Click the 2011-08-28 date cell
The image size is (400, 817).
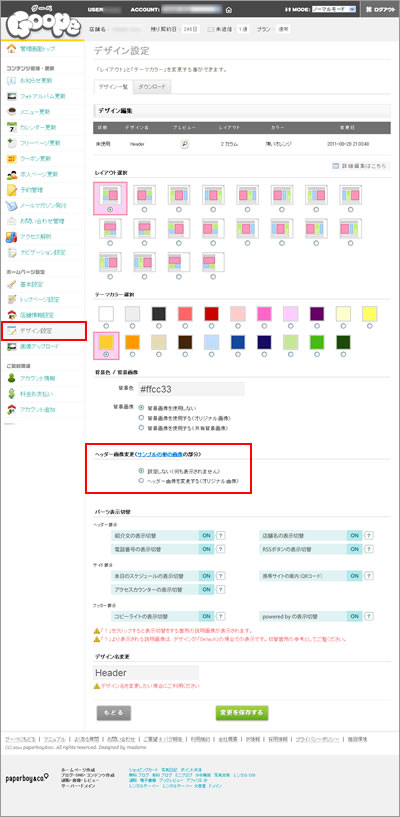click(348, 144)
